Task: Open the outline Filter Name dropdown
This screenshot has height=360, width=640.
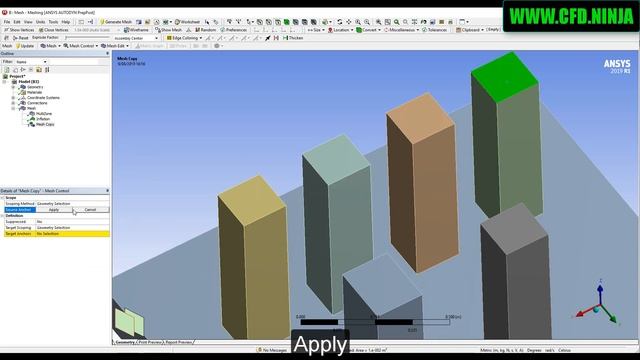Action: tap(31, 62)
